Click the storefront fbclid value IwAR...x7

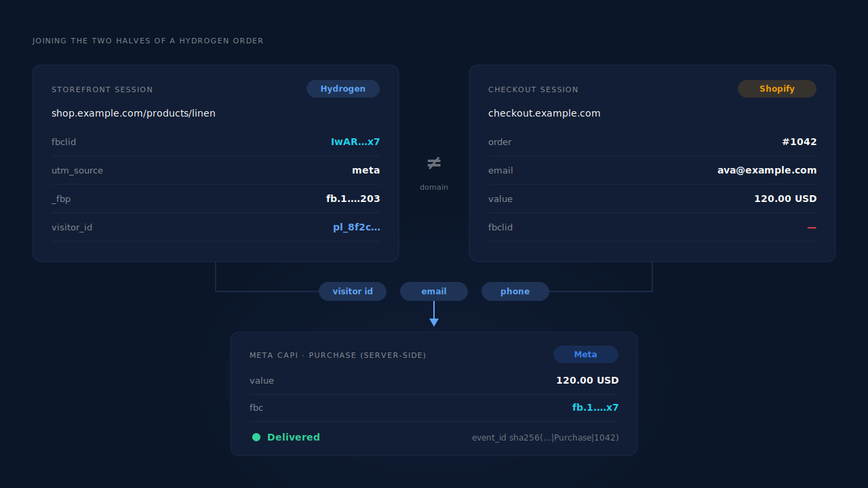(x=355, y=142)
